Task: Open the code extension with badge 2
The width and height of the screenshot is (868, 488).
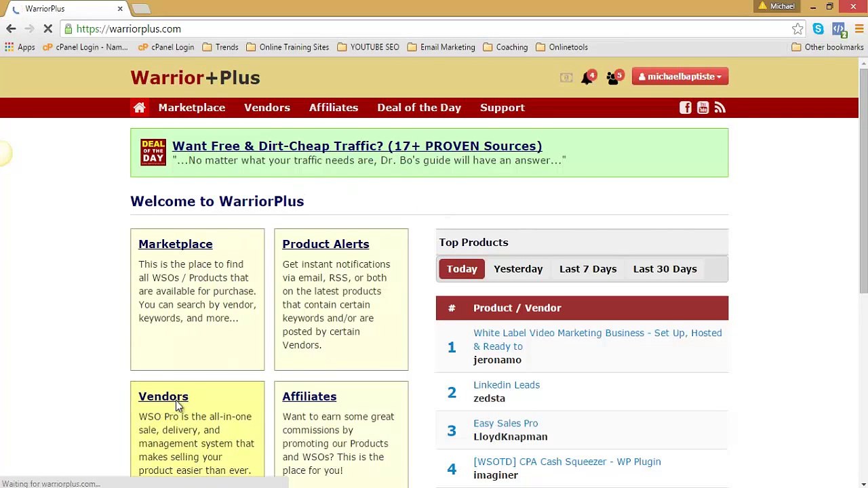Action: pyautogui.click(x=839, y=29)
